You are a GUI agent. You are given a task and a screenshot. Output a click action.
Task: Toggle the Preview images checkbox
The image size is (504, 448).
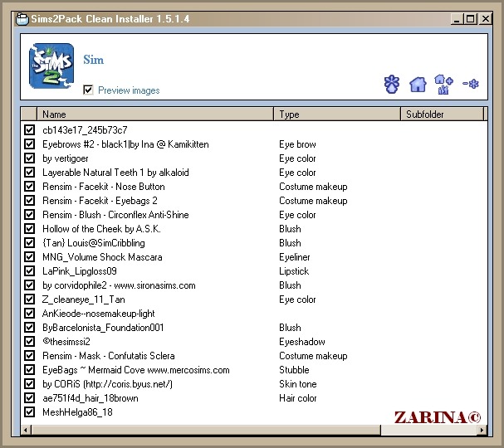pyautogui.click(x=88, y=90)
